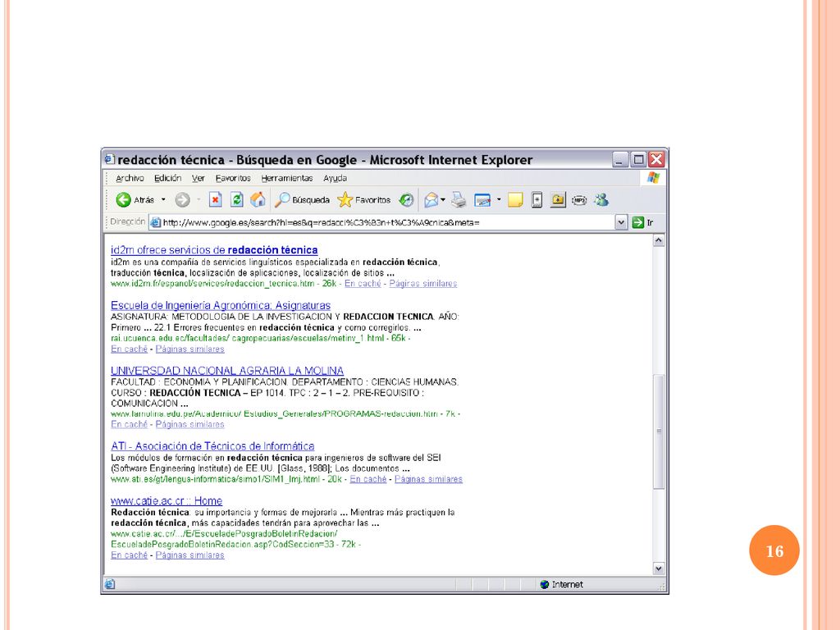
Task: Open 'id2m ofrece servicios de redacción técnica' link
Action: coord(214,249)
